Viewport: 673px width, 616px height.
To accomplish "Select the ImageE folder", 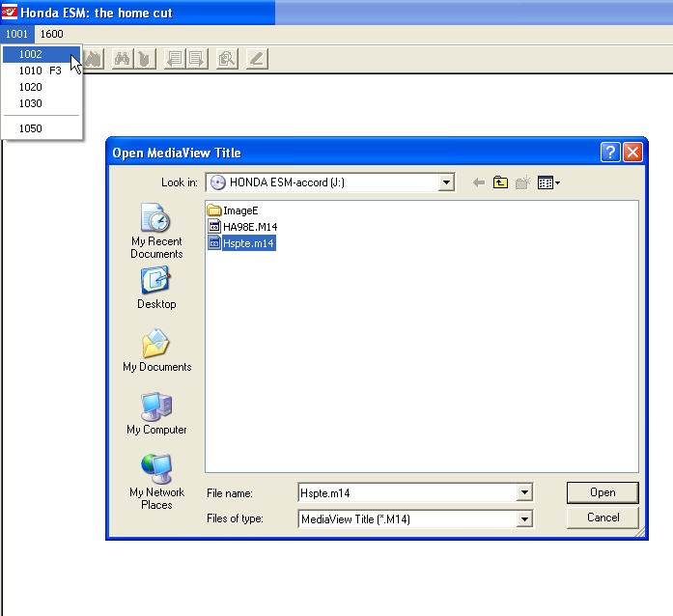I will click(x=233, y=210).
